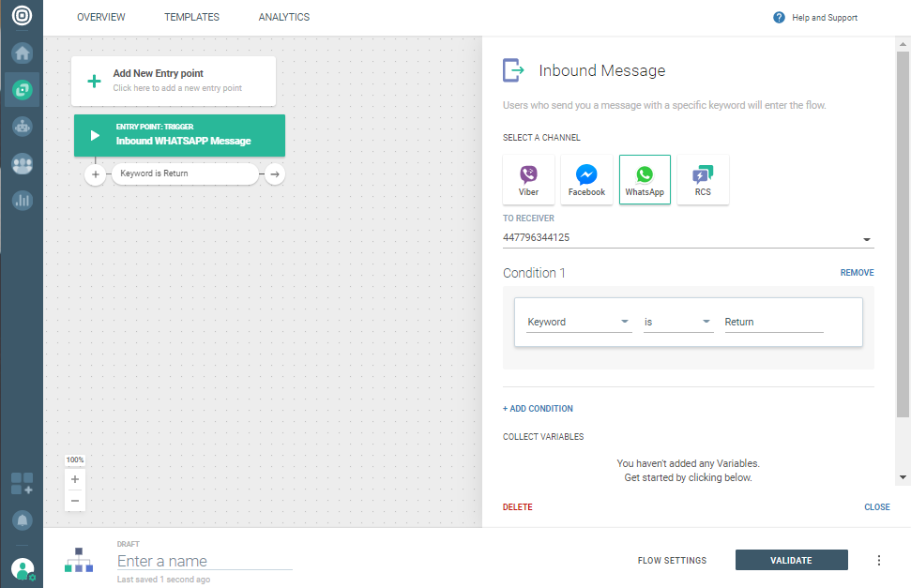
Task: Click the Add Condition link
Action: [538, 409]
